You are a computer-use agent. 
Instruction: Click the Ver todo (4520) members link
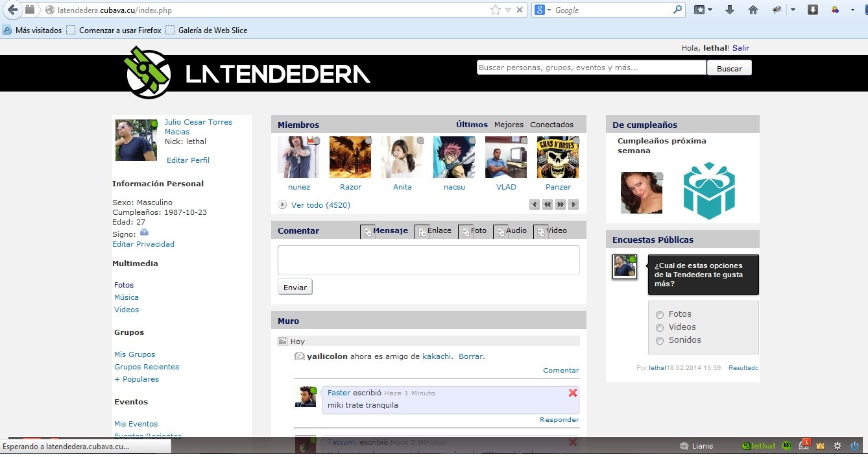tap(320, 205)
